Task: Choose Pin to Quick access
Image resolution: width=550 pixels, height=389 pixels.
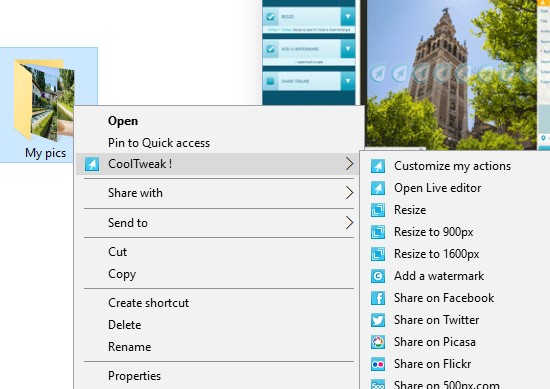Action: click(159, 143)
